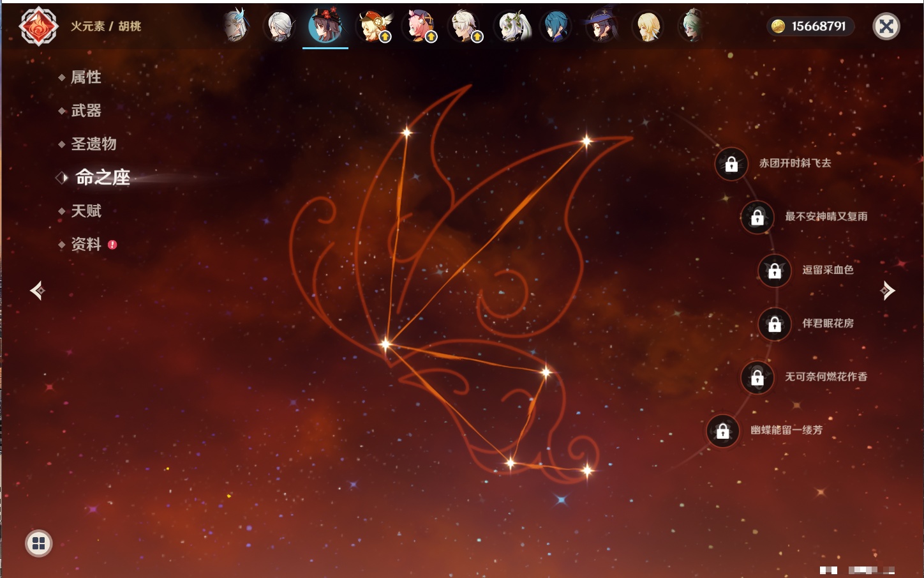Select the highlighted 胡桃 avatar with flower hat
This screenshot has width=924, height=578.
point(325,27)
